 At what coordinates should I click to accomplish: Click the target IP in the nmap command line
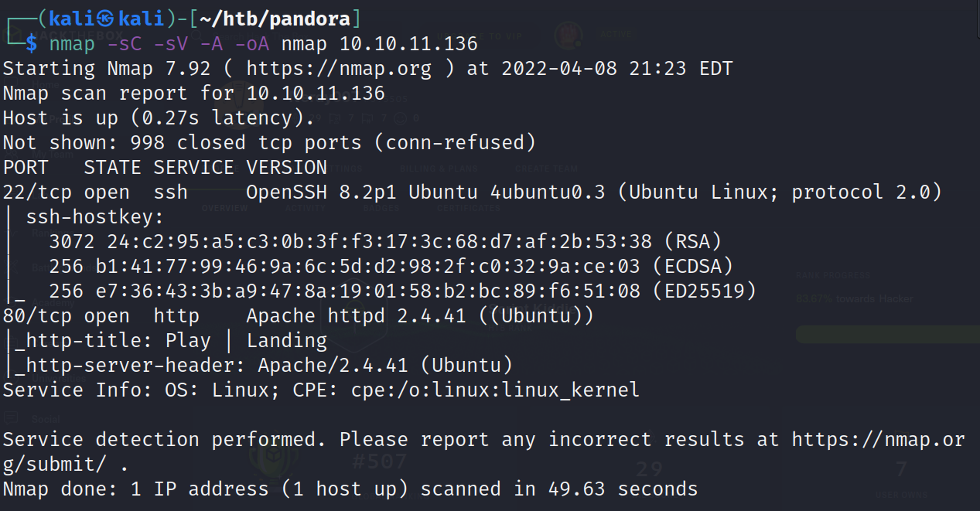coord(408,43)
